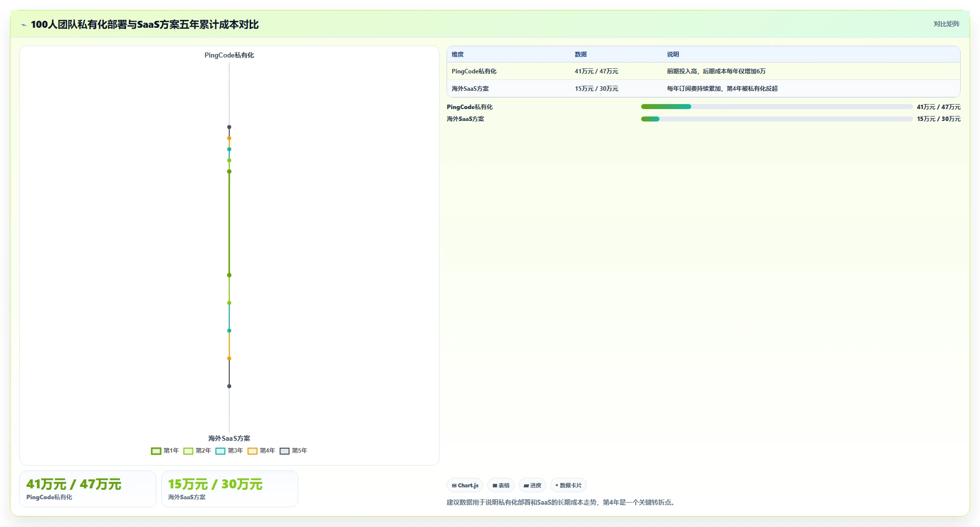Click the 数据 column header
The height and width of the screenshot is (527, 980).
pyautogui.click(x=581, y=55)
